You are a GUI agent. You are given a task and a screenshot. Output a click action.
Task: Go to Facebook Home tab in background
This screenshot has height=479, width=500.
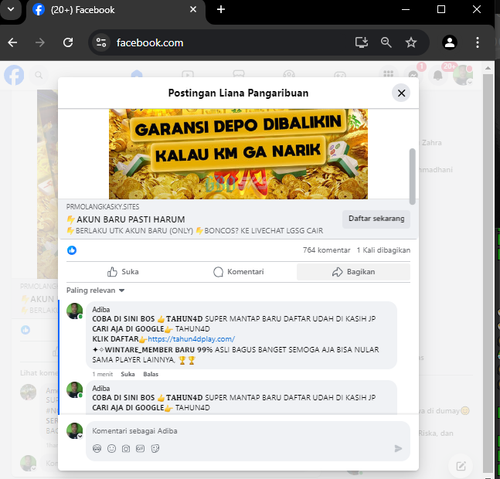(137, 74)
